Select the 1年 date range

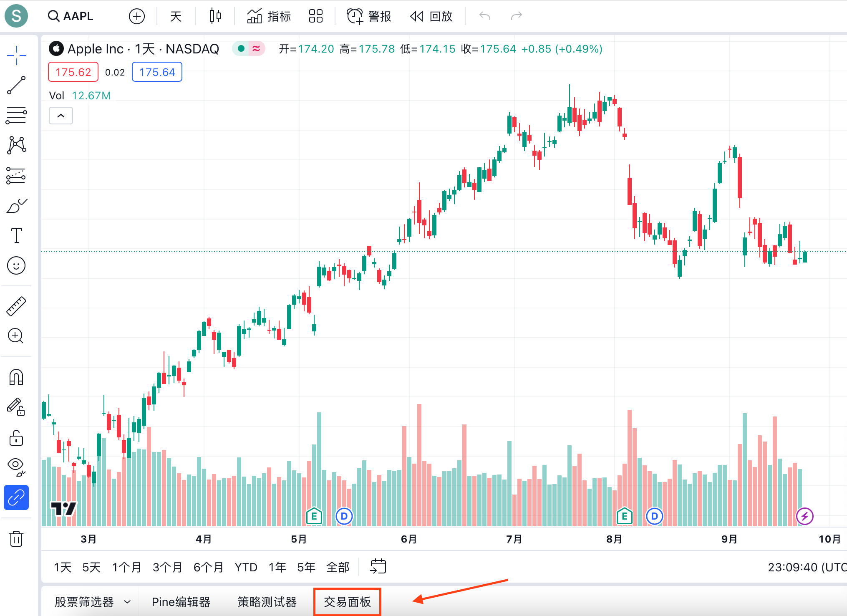[277, 567]
